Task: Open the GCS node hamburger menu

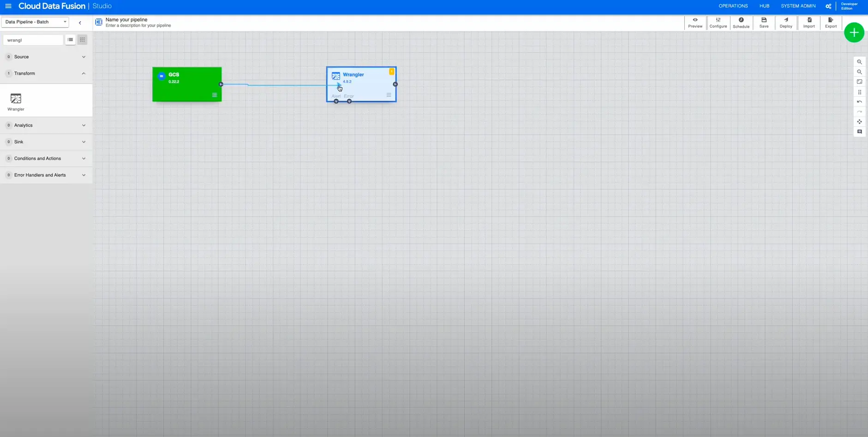Action: 215,95
